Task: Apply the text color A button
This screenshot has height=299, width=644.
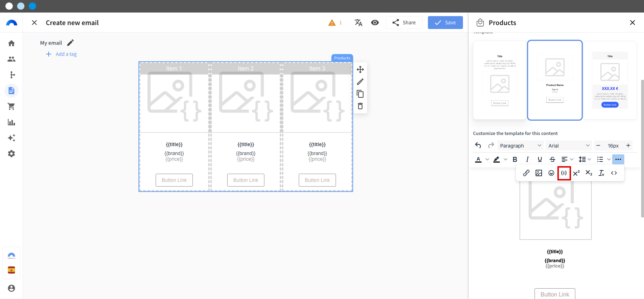Action: tap(478, 159)
